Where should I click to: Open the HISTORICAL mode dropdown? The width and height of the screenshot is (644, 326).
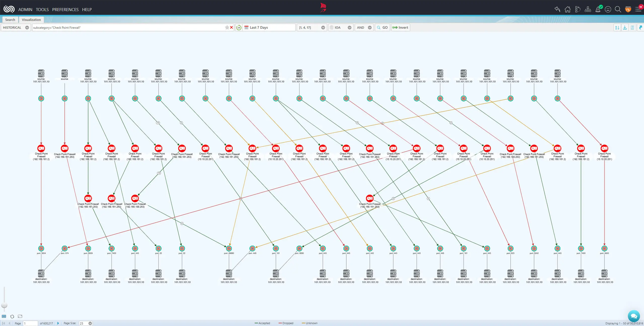[27, 28]
